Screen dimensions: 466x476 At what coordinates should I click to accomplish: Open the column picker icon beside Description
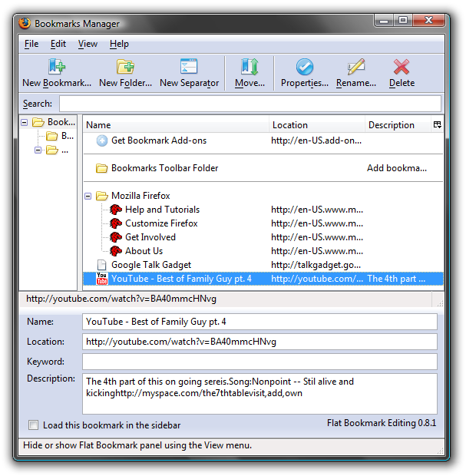(x=437, y=124)
